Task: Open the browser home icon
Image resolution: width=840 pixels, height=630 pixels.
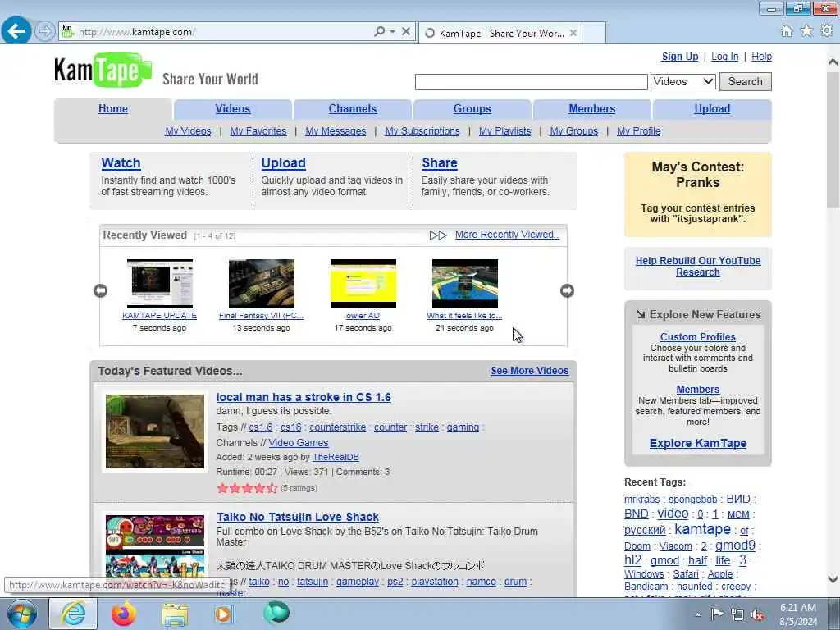Action: click(786, 31)
